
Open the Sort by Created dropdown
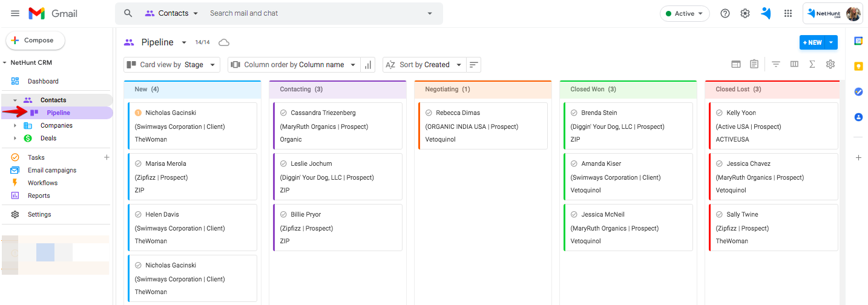point(424,65)
